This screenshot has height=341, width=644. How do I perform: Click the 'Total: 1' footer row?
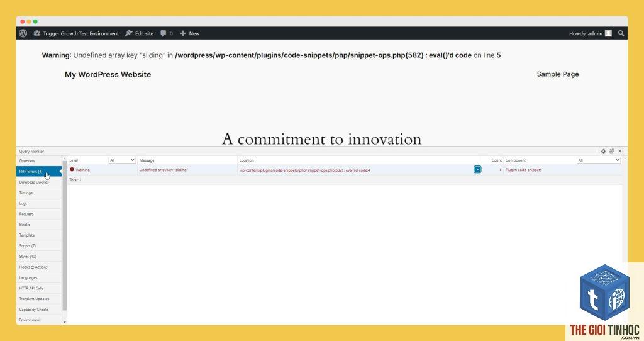[345, 180]
